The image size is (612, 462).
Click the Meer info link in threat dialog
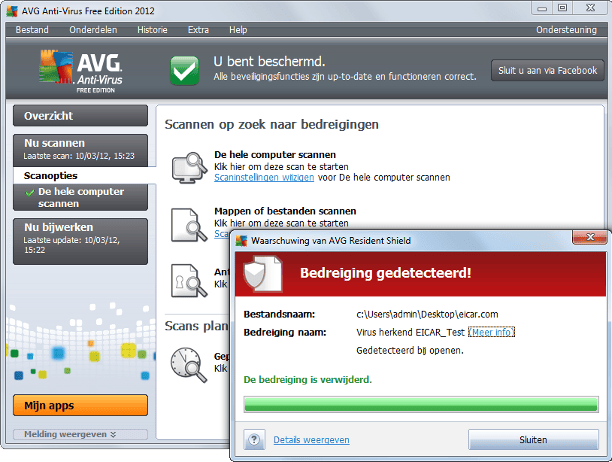(491, 332)
